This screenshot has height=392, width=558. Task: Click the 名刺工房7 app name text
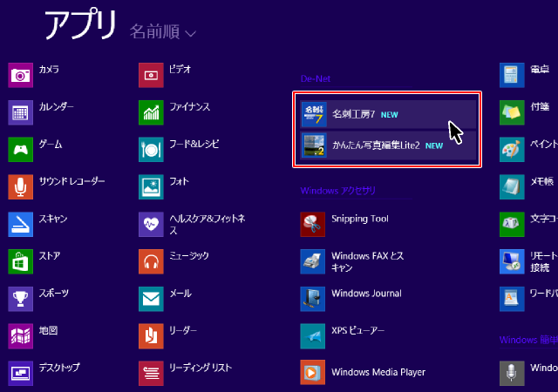tap(353, 114)
